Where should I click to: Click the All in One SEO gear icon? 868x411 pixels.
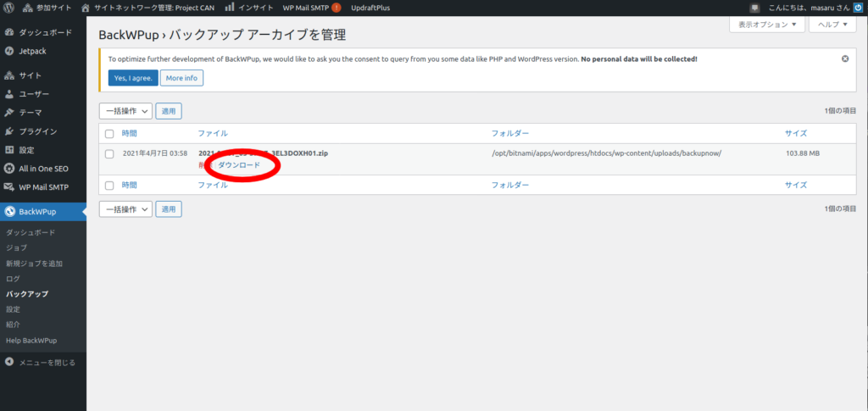click(9, 169)
